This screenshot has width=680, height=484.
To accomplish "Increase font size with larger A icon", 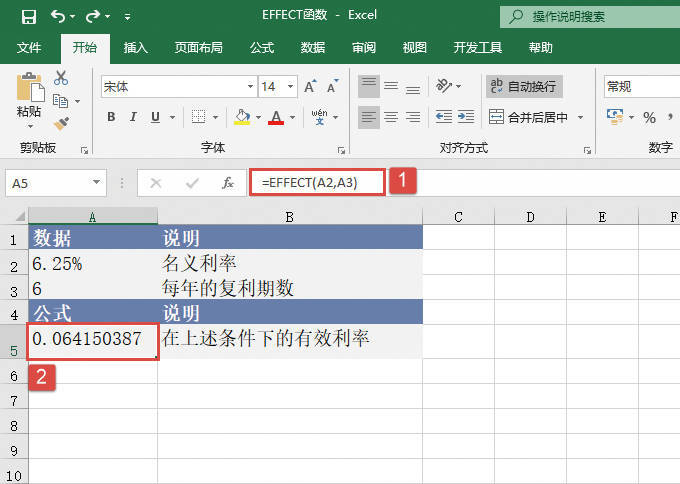I will [311, 87].
